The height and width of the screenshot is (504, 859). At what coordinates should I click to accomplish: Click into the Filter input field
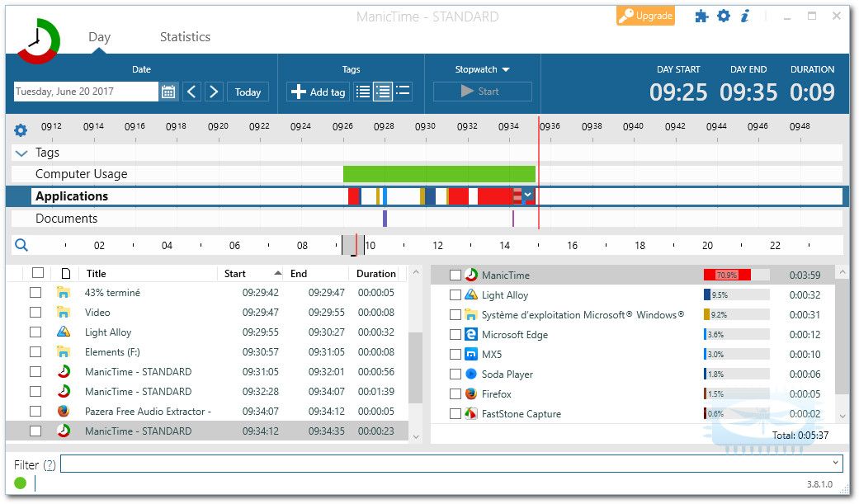(451, 464)
